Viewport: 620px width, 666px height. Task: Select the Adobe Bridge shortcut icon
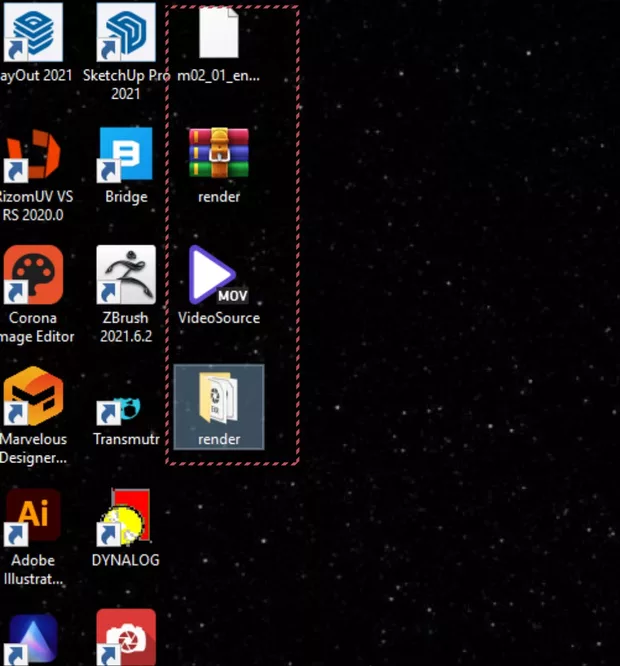coord(126,154)
